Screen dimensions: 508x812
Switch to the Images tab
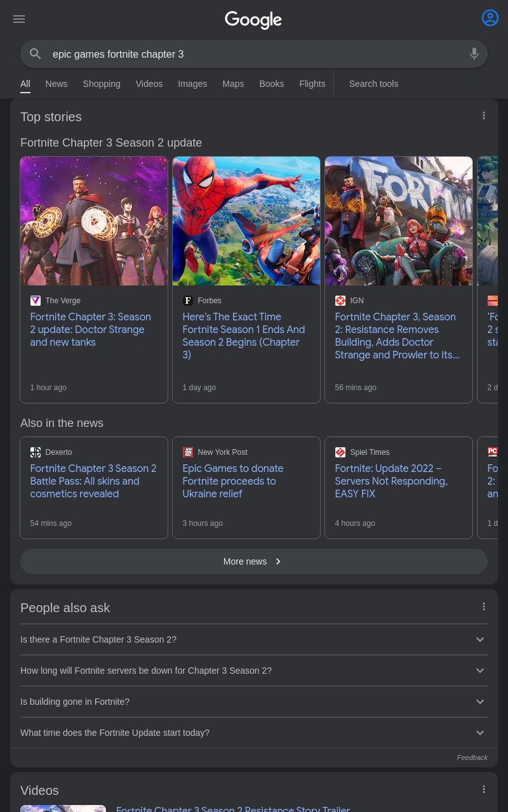(x=192, y=84)
